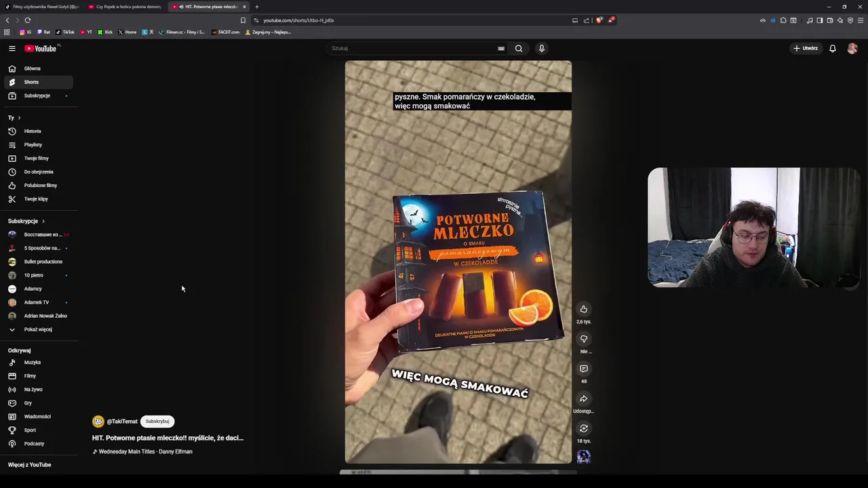Go to Główna in sidebar
868x488 pixels.
(x=39, y=68)
